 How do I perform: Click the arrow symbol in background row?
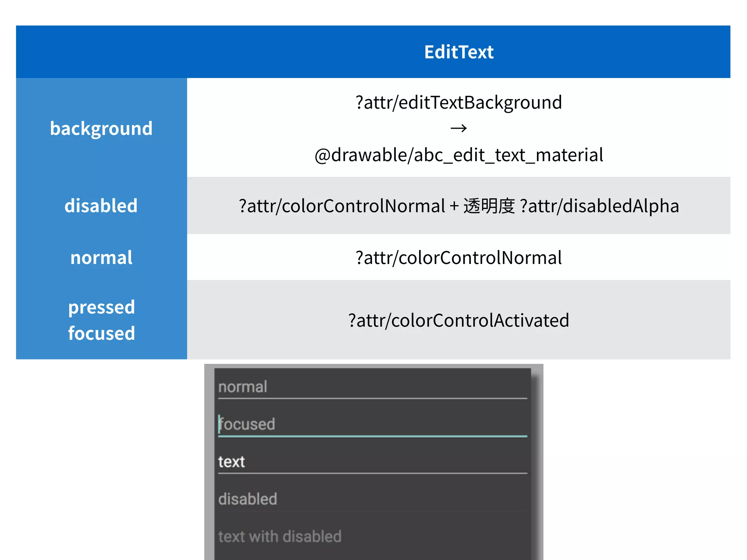(x=458, y=128)
